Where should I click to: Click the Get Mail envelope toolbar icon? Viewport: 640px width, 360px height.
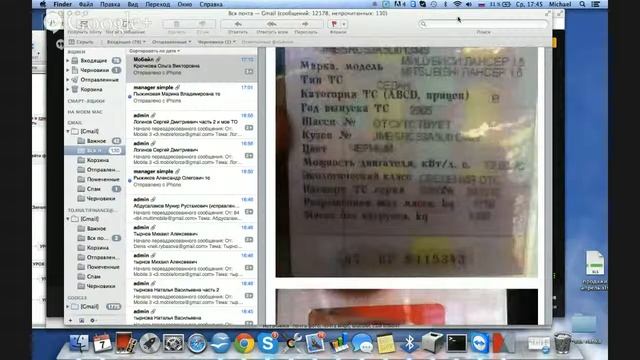tap(84, 24)
